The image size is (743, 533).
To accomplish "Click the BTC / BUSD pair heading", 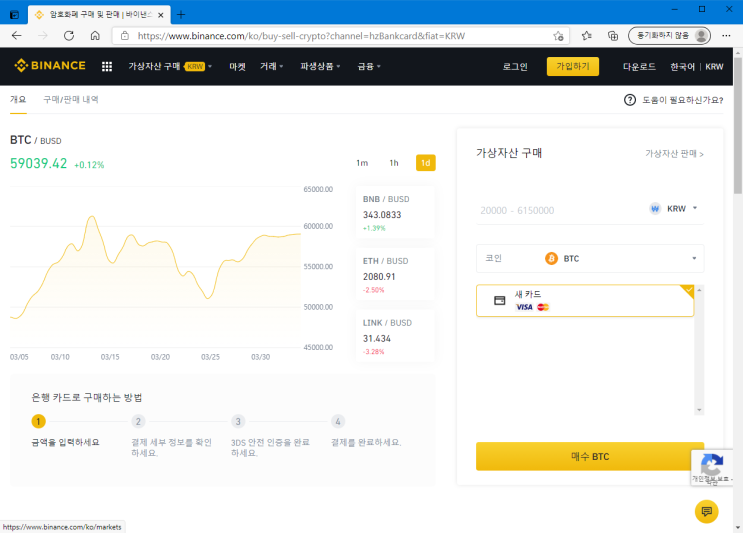I will click(36, 140).
